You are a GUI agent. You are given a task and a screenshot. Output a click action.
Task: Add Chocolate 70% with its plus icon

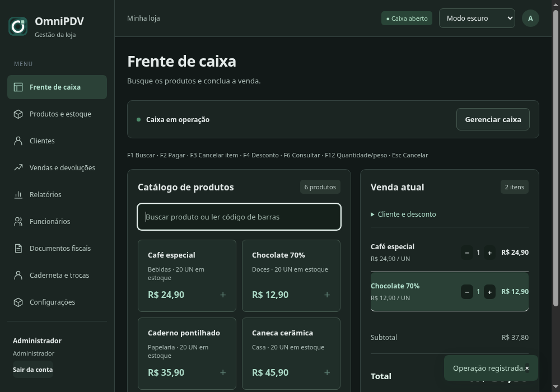327,295
